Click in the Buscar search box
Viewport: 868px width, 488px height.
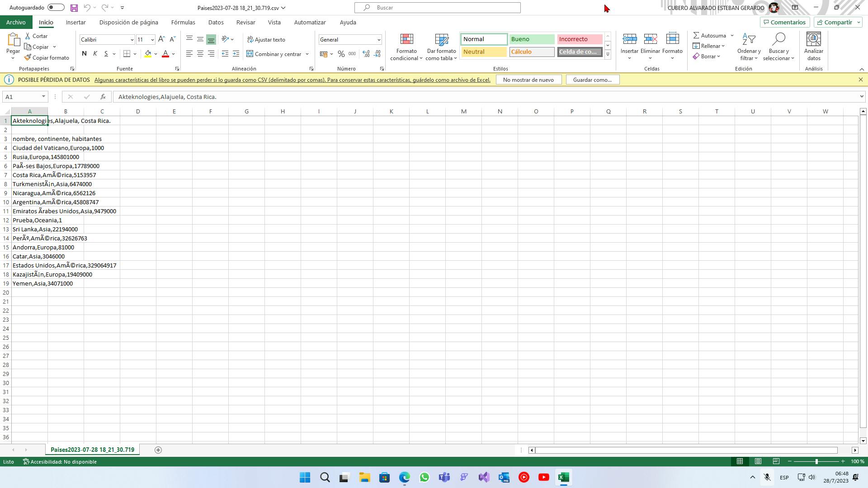coord(438,8)
